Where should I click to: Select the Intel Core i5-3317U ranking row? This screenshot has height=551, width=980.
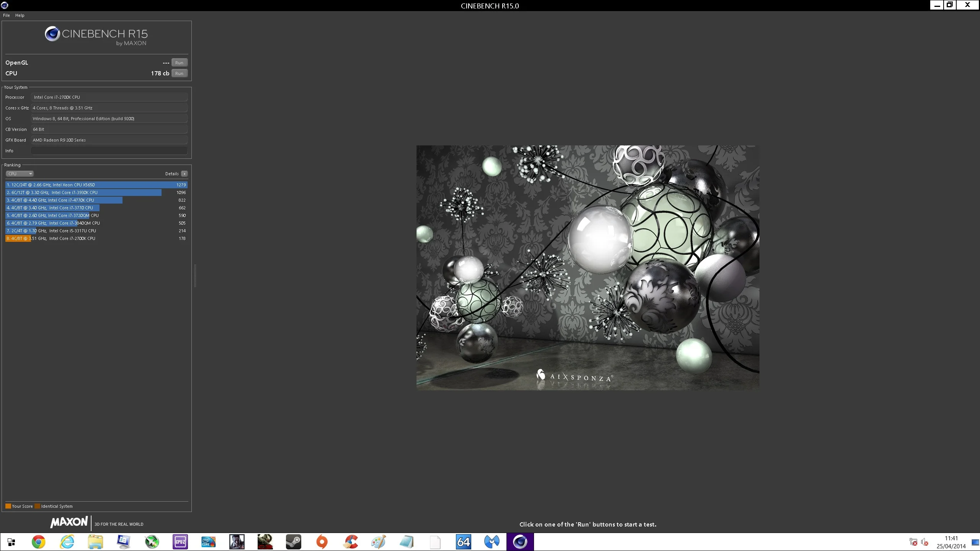[x=96, y=231]
